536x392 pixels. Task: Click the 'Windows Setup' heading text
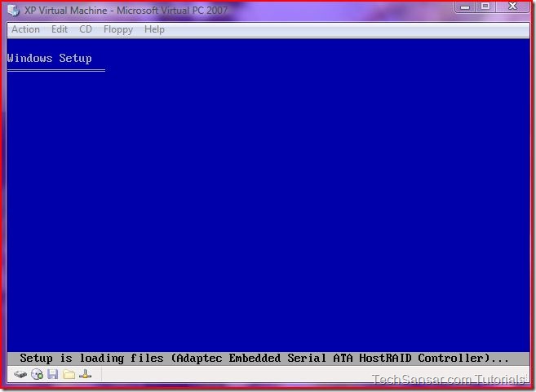(49, 58)
